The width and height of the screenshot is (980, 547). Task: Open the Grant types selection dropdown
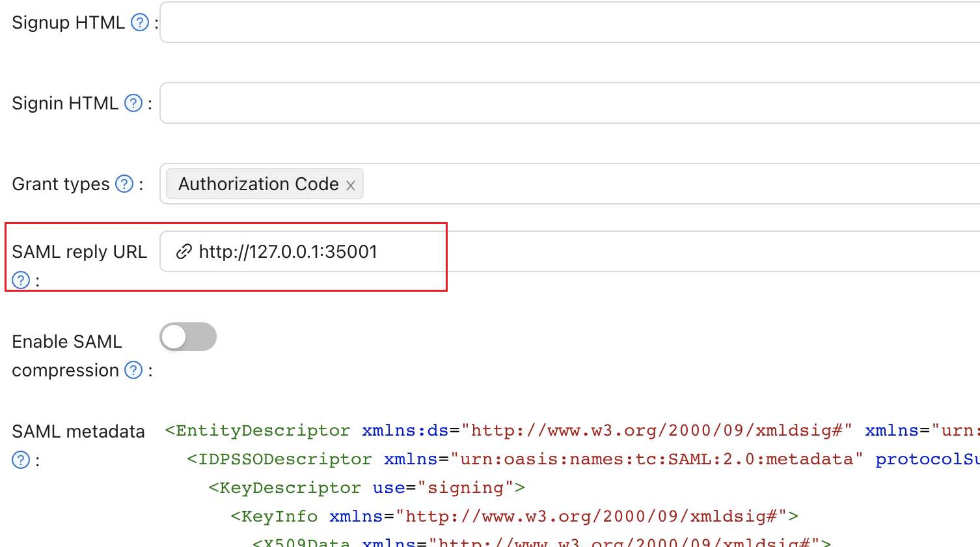[586, 184]
